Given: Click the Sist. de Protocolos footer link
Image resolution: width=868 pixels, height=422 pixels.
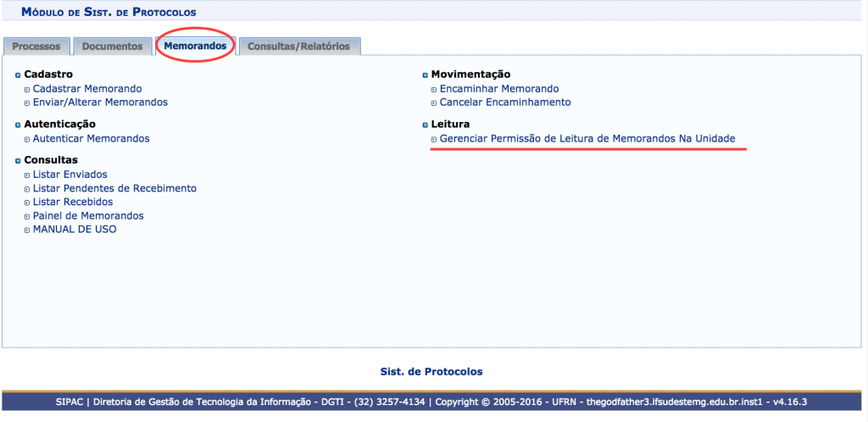Looking at the screenshot, I should [431, 371].
